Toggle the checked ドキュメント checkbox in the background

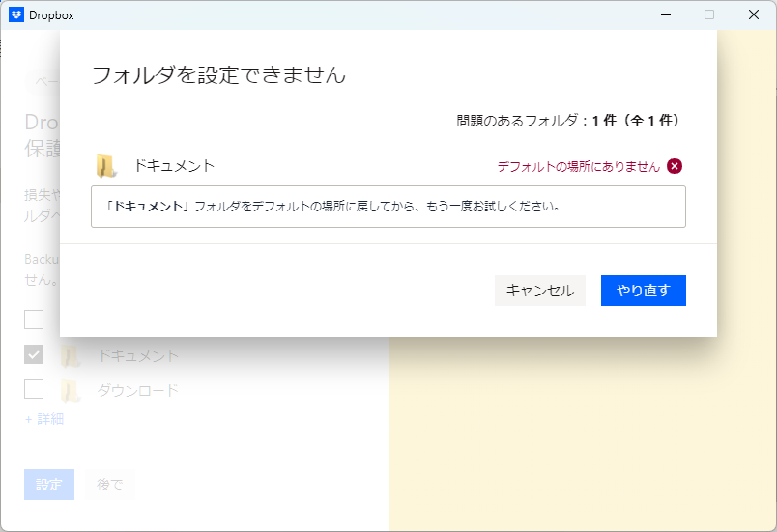click(x=34, y=355)
